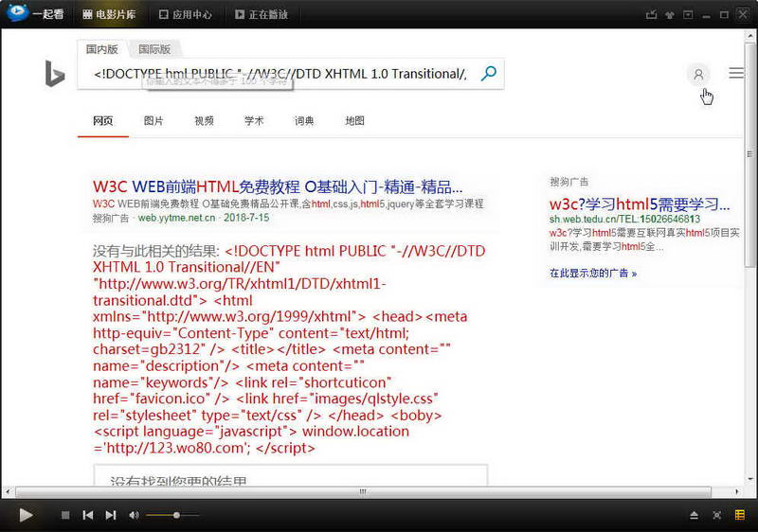Click the 搜狗广告 sidebar label
This screenshot has height=532, width=758.
click(568, 182)
